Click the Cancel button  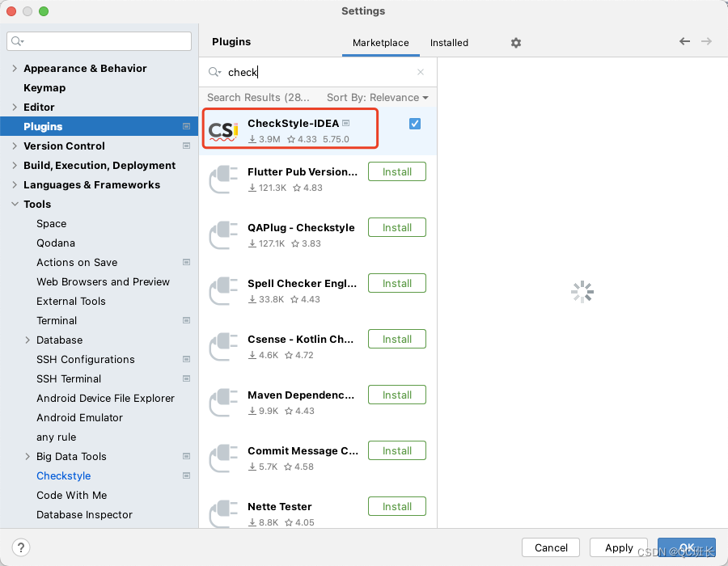551,547
